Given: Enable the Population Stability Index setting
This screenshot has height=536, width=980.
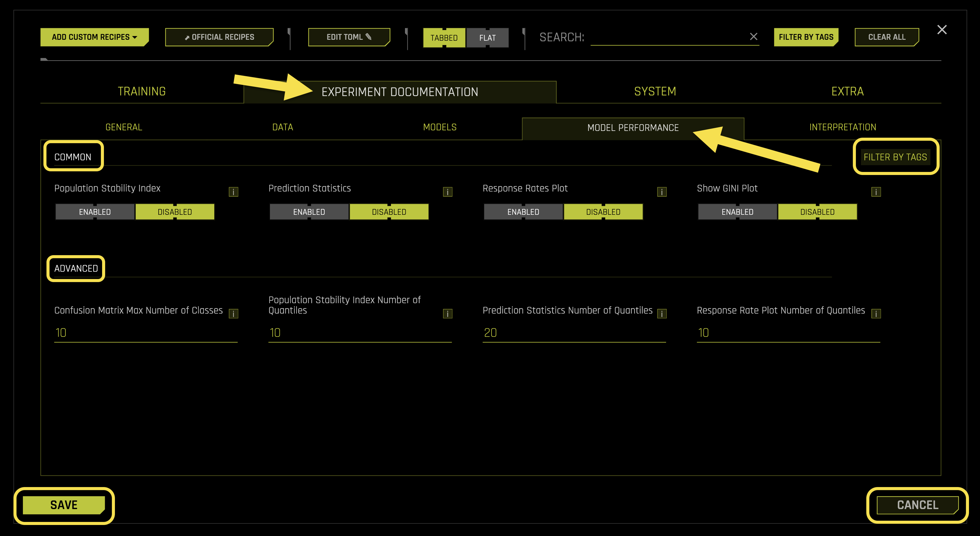Looking at the screenshot, I should click(x=95, y=212).
